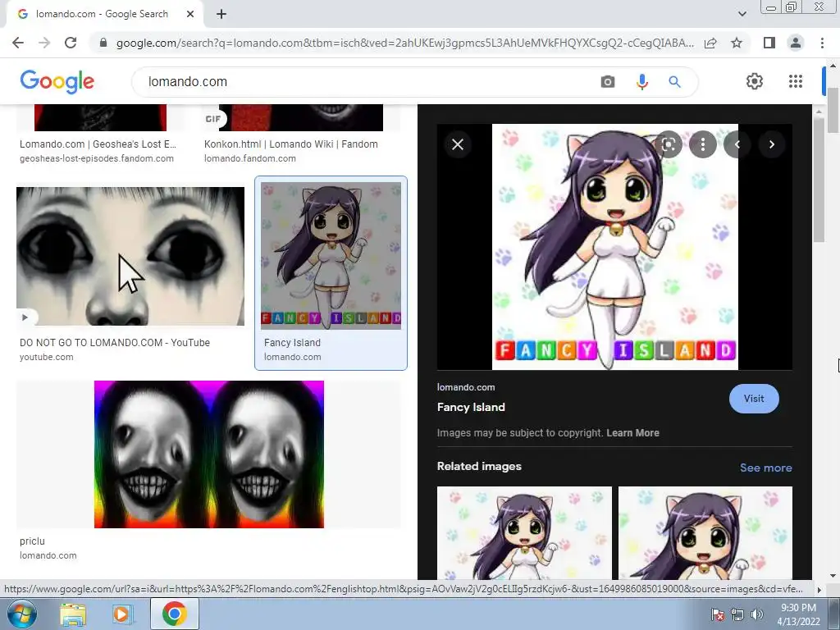Go to Google home via the logo
This screenshot has width=840, height=630.
click(x=57, y=81)
